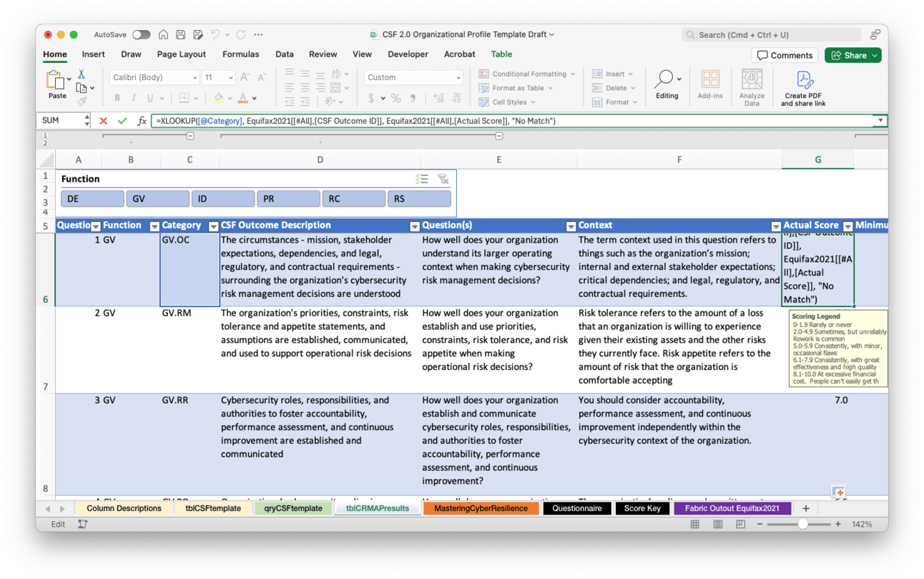Image resolution: width=924 pixels, height=579 pixels.
Task: Open the font name dropdown Calibri (Body)
Action: pos(195,77)
